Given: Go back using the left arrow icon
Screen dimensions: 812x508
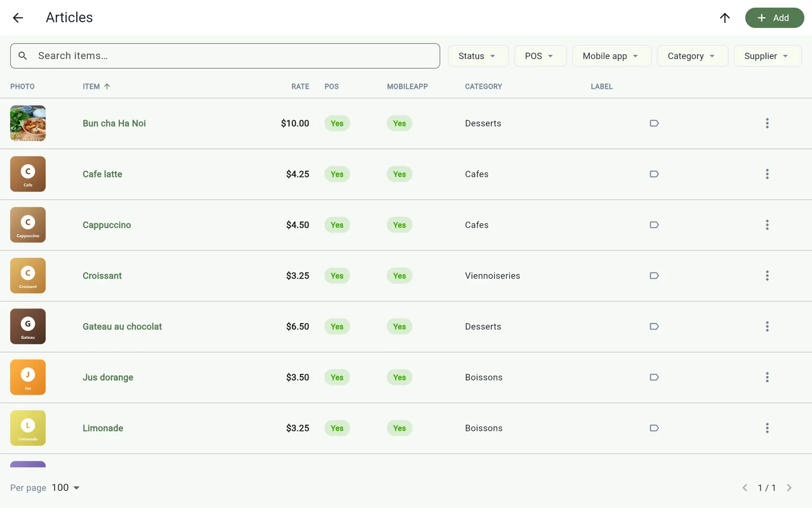Looking at the screenshot, I should point(18,18).
